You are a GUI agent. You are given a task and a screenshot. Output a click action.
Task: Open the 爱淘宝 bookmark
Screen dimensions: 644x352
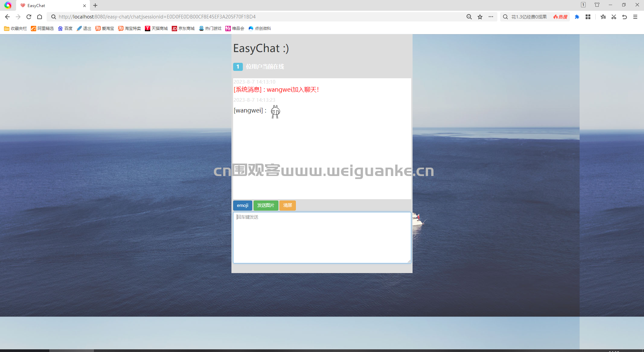click(105, 29)
